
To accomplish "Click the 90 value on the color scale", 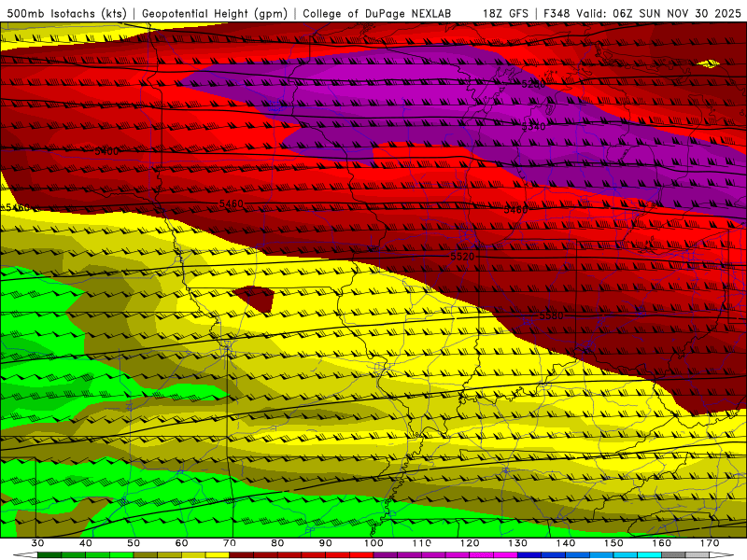I will coord(325,543).
